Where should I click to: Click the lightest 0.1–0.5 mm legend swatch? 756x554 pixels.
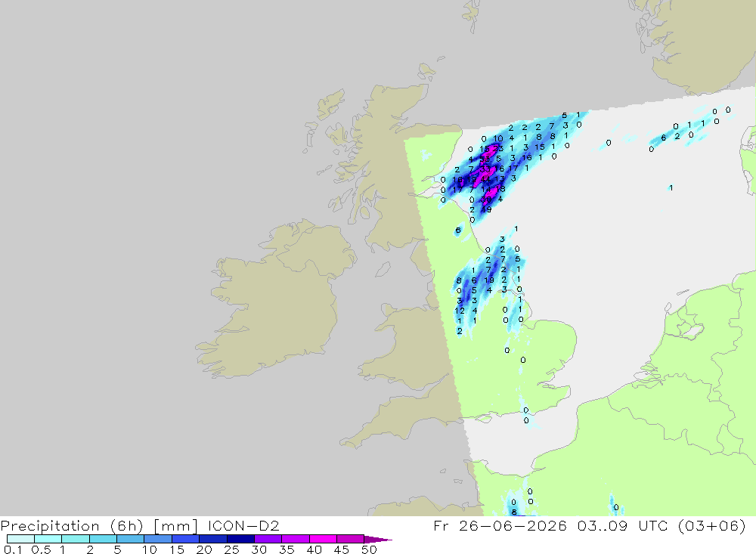point(20,539)
